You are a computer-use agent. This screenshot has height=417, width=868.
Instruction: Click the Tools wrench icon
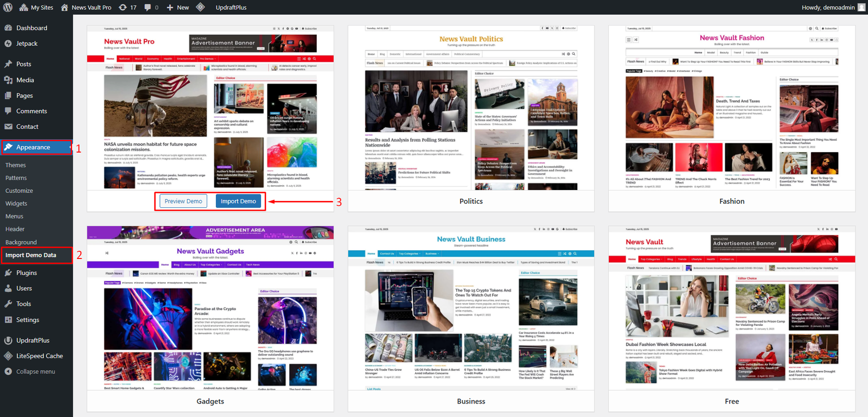point(8,304)
